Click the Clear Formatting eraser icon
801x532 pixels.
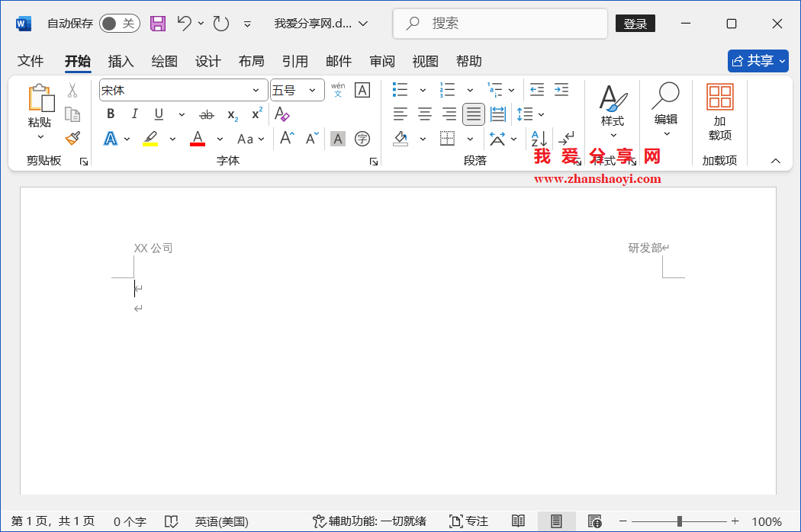point(282,114)
